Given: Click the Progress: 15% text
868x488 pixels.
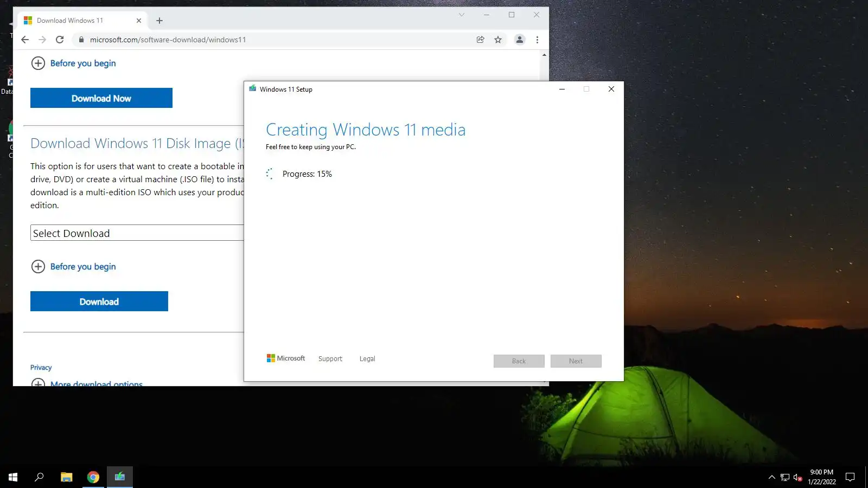Looking at the screenshot, I should tap(307, 174).
